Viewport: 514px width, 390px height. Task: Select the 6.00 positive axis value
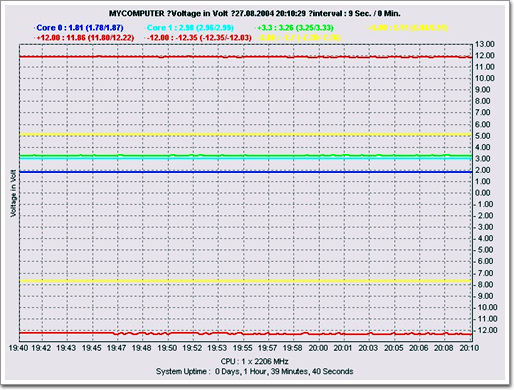pos(483,124)
